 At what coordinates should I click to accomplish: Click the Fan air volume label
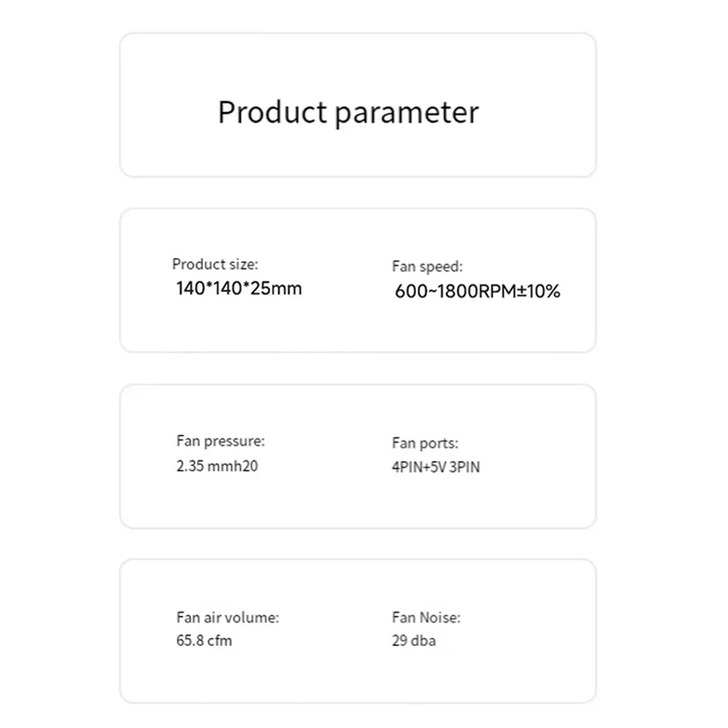click(227, 617)
